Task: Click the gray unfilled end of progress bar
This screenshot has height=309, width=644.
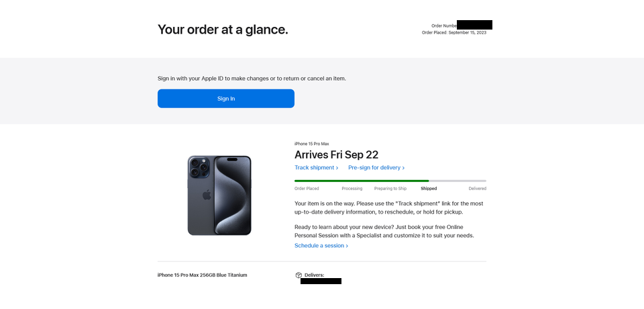Action: click(x=458, y=181)
